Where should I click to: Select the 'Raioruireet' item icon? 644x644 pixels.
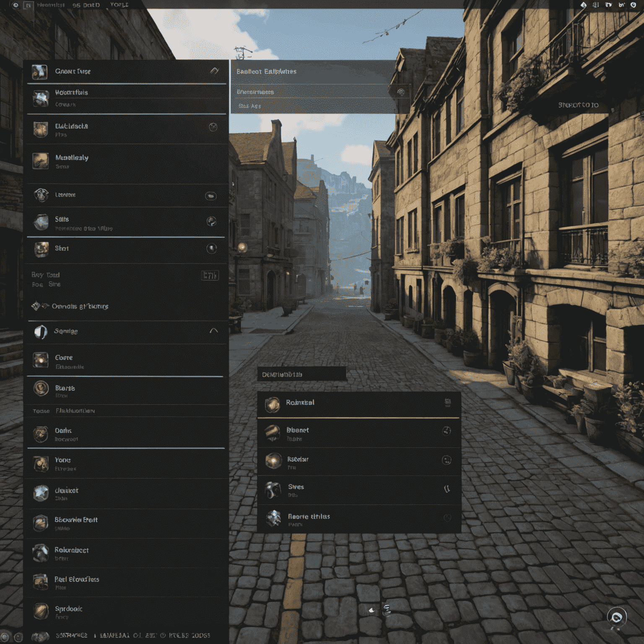click(x=41, y=553)
